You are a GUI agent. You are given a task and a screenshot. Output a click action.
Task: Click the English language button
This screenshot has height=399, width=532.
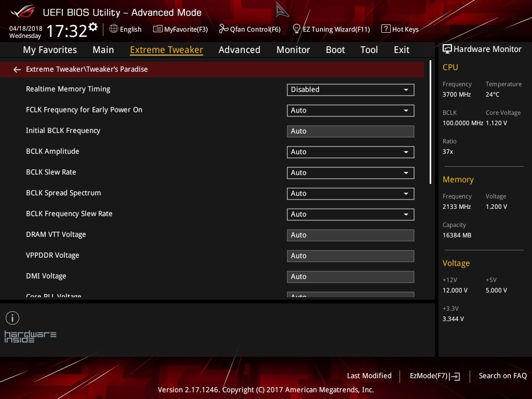pos(126,29)
